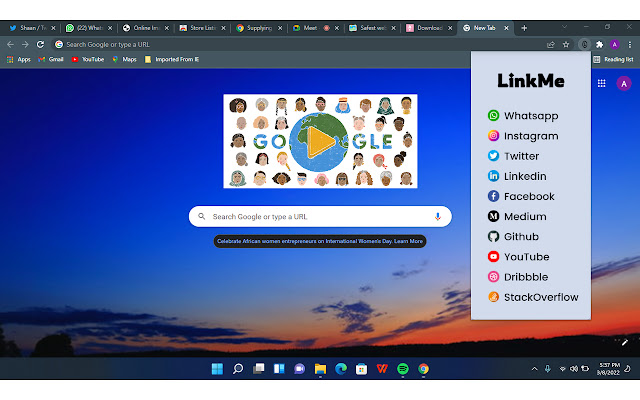Open the Windows Start menu
Viewport: 640px width, 400px height.
[x=217, y=369]
